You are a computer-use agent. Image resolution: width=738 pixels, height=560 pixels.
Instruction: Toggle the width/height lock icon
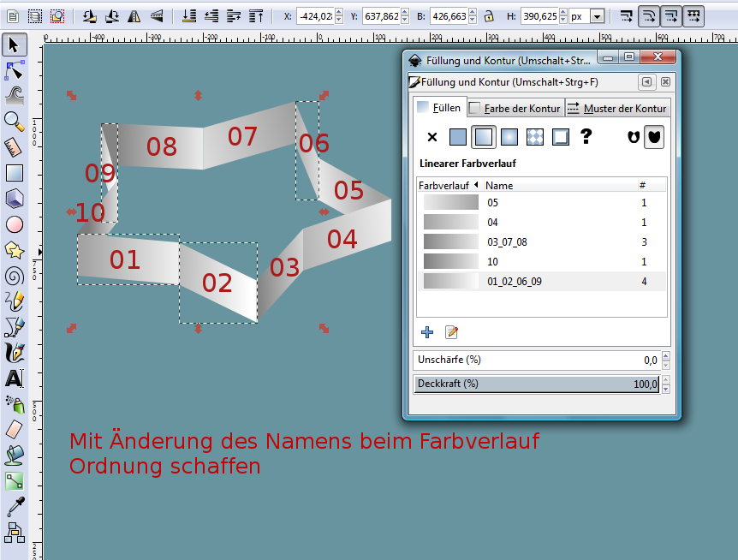[x=488, y=15]
